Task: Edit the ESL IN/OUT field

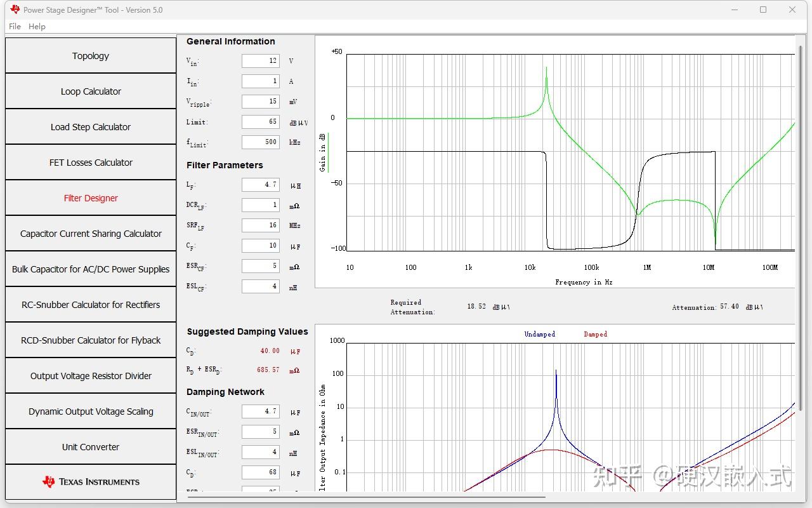Action: (261, 452)
